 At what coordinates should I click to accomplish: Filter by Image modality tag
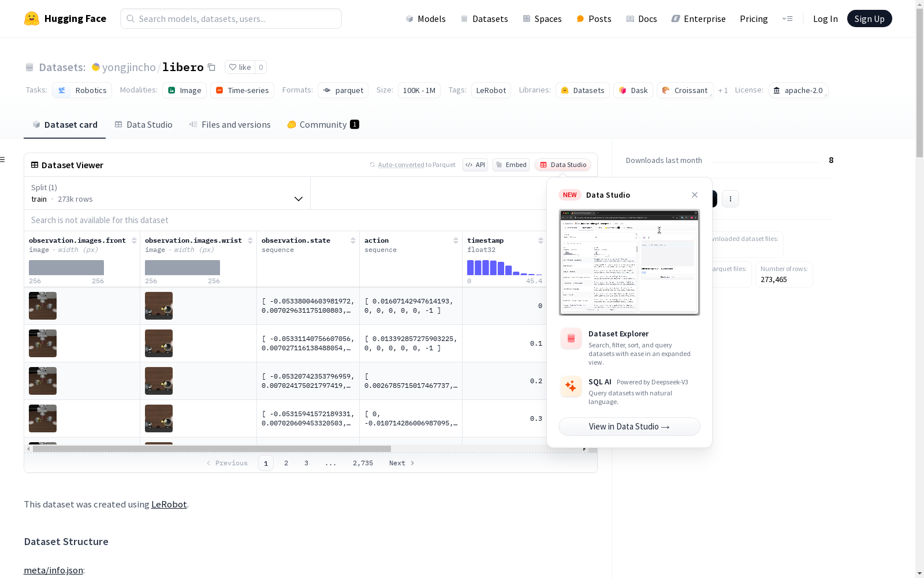click(x=184, y=90)
